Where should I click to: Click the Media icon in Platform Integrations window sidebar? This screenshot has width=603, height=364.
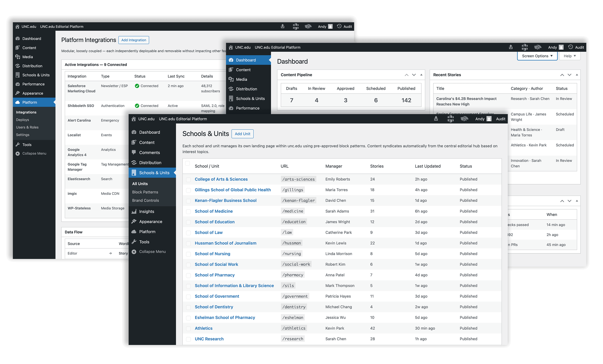(x=18, y=57)
